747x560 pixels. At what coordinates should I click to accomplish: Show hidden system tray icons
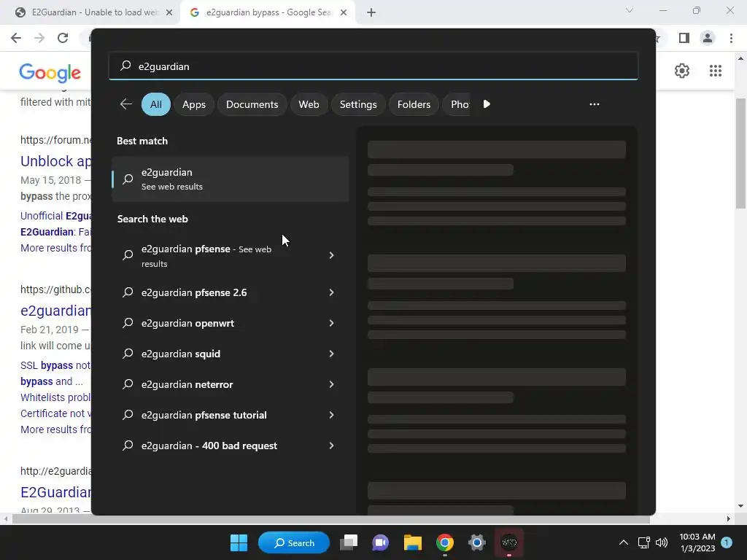[623, 542]
